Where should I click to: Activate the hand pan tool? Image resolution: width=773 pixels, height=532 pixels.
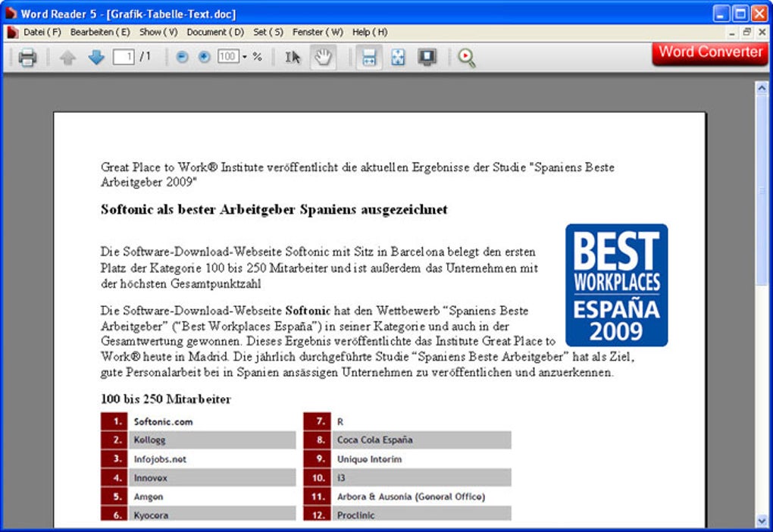323,57
